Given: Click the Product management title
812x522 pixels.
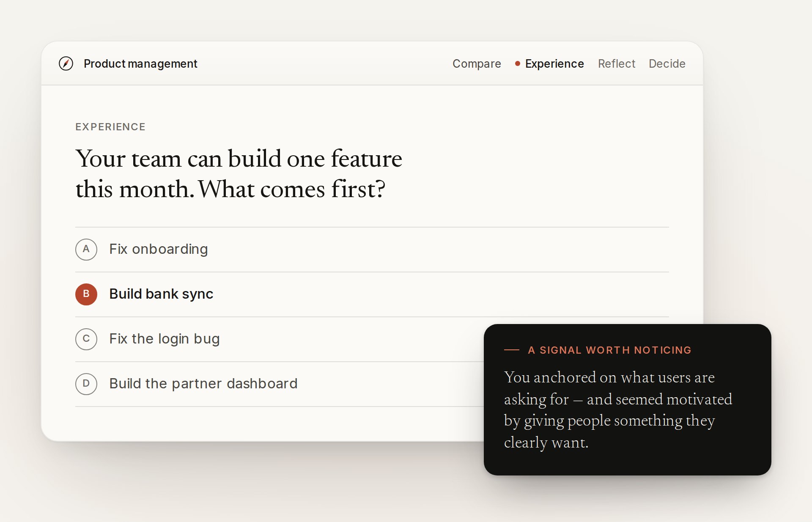Looking at the screenshot, I should pyautogui.click(x=140, y=63).
